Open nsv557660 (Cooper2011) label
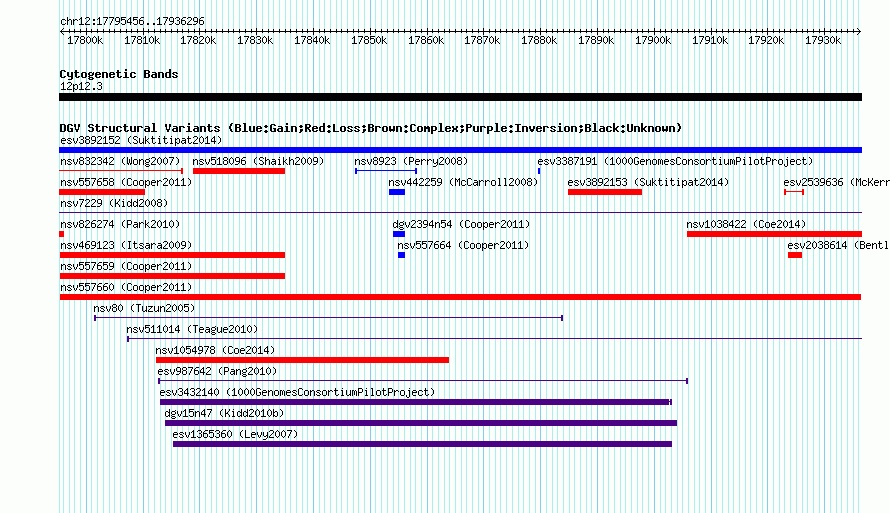The width and height of the screenshot is (890, 513). click(126, 287)
